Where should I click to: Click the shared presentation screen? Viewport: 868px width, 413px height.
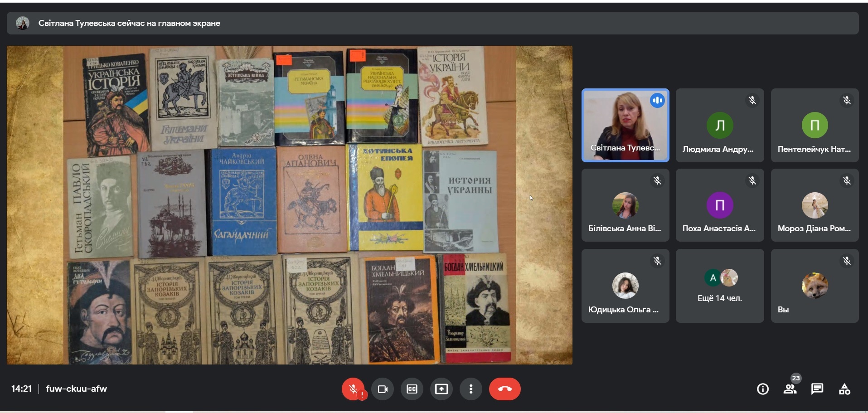[x=290, y=205]
